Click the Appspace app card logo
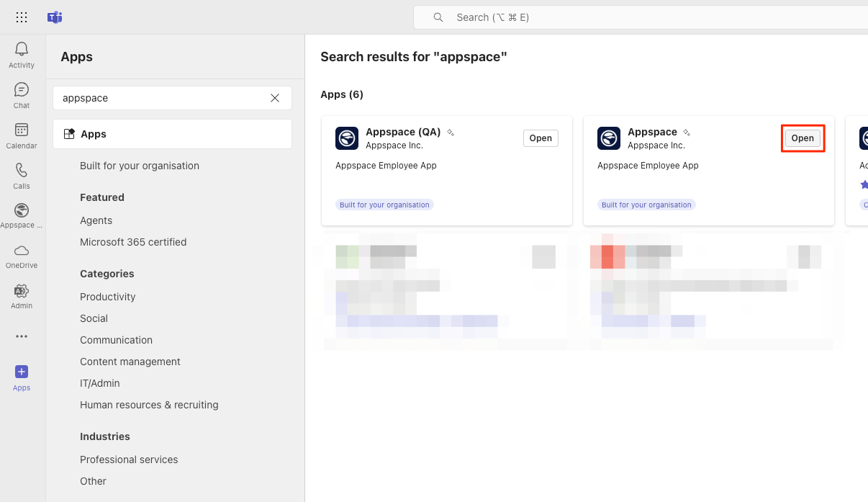The image size is (868, 502). click(609, 138)
